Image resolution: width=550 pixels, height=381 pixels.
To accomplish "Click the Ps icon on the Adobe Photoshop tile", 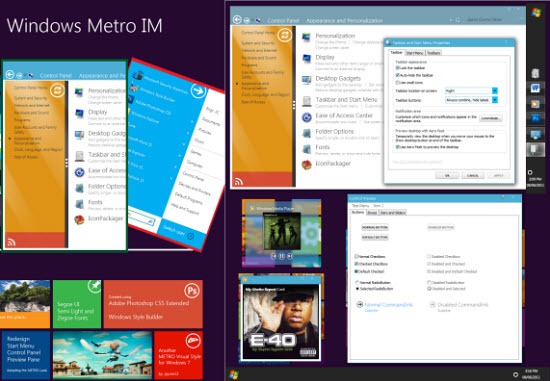I will pyautogui.click(x=192, y=291).
